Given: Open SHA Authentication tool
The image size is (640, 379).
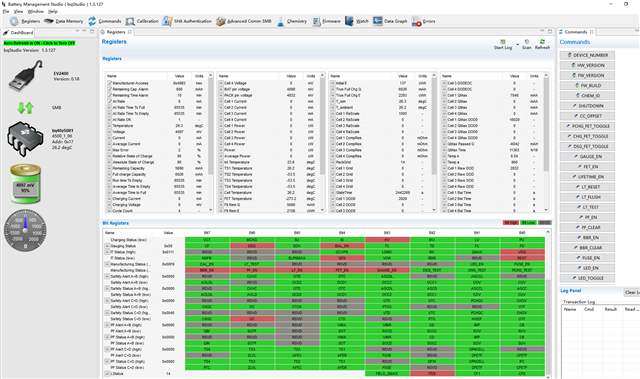Looking at the screenshot, I should [x=167, y=21].
